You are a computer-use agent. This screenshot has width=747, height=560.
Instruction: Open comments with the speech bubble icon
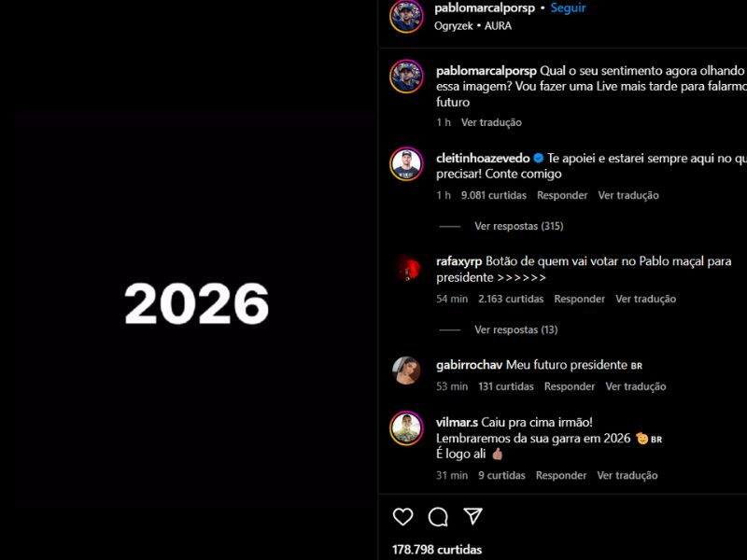click(x=438, y=517)
